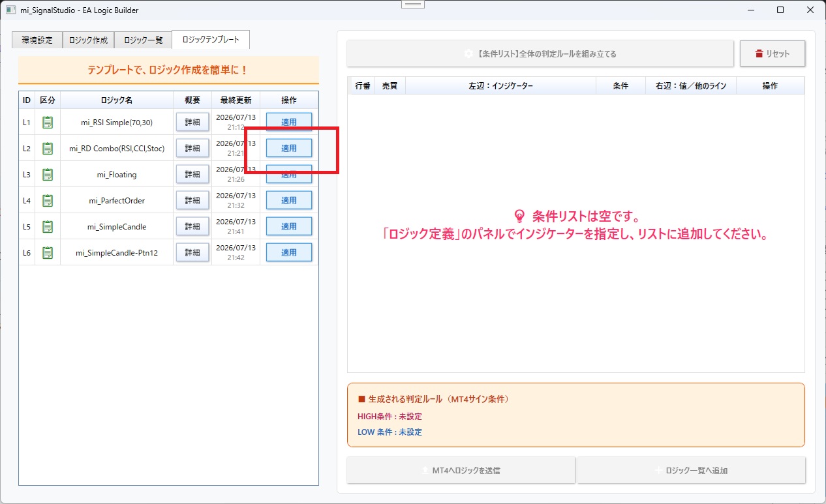The image size is (826, 504).
Task: Click the clipboard icon for mi_ParfectOrder
Action: tap(48, 200)
